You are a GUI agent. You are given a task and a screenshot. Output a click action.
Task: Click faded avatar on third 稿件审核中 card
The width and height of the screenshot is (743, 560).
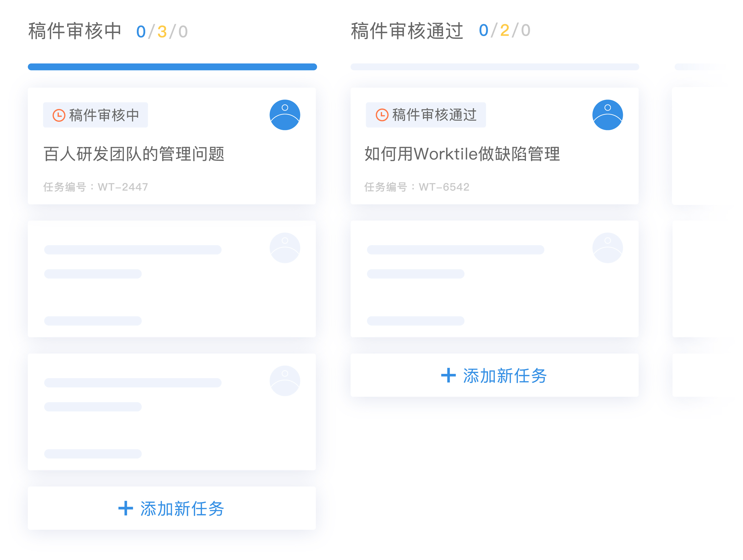coord(284,381)
